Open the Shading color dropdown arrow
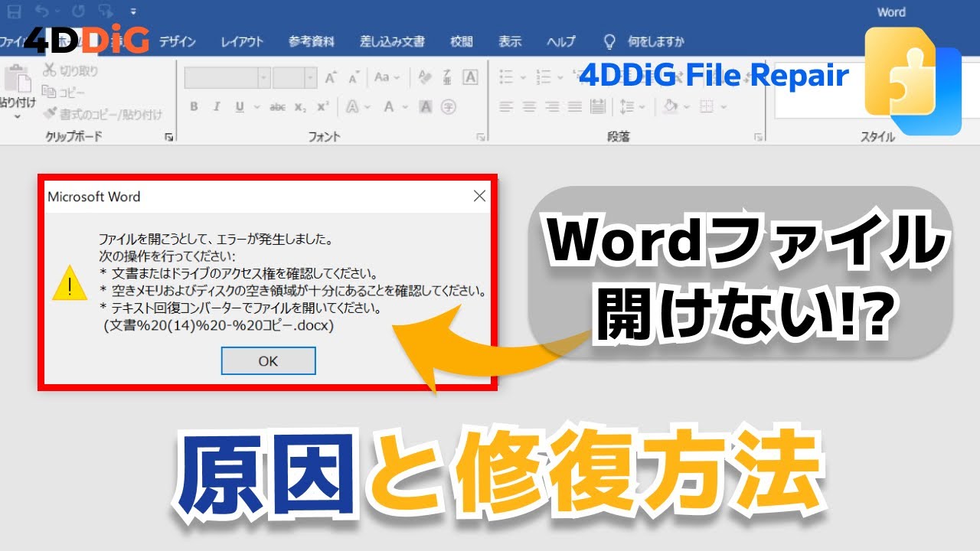This screenshot has width=980, height=551. 687,107
